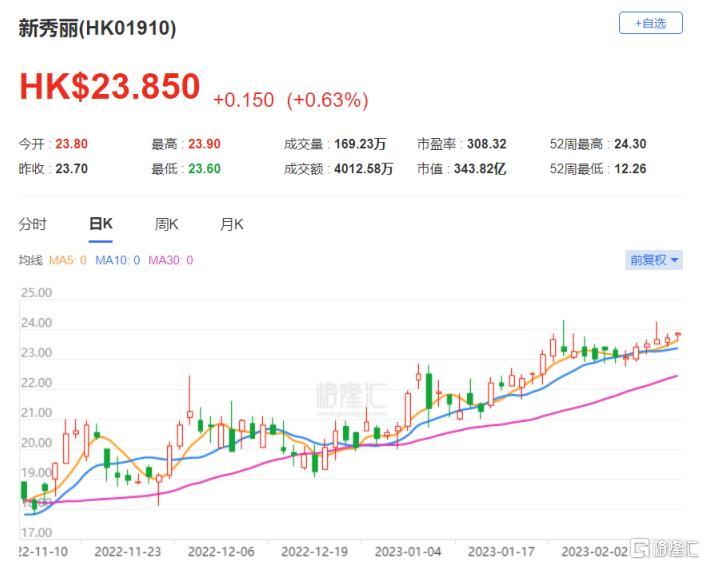This screenshot has width=705, height=565.
Task: Click the current price HK$23.850
Action: click(110, 86)
